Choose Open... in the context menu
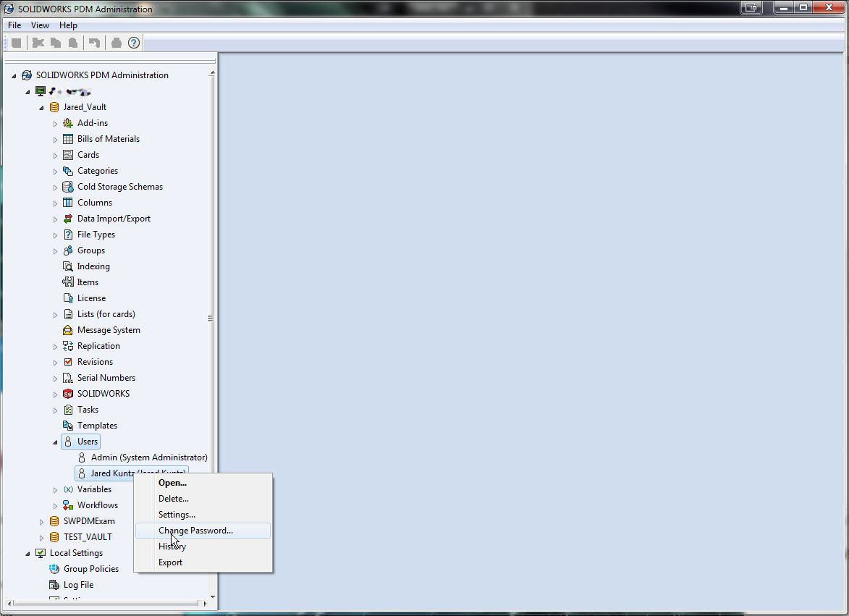Image resolution: width=849 pixels, height=616 pixels. (x=203, y=483)
